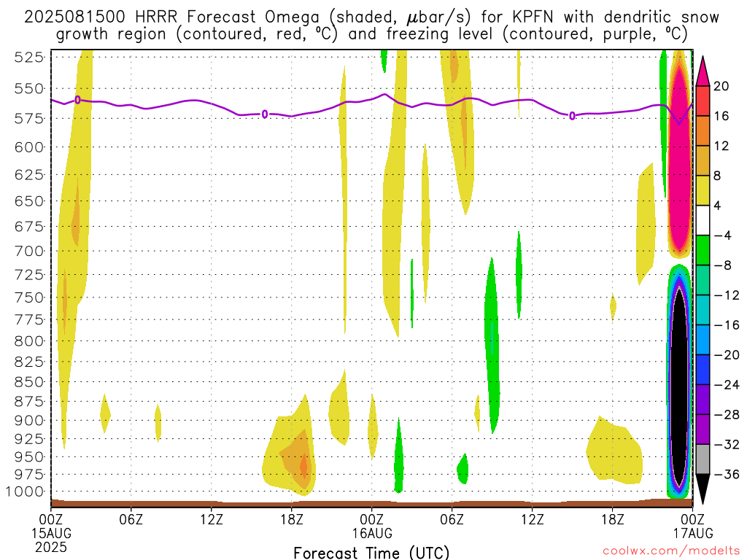
Task: Click the '2025' year label
Action: 51,547
